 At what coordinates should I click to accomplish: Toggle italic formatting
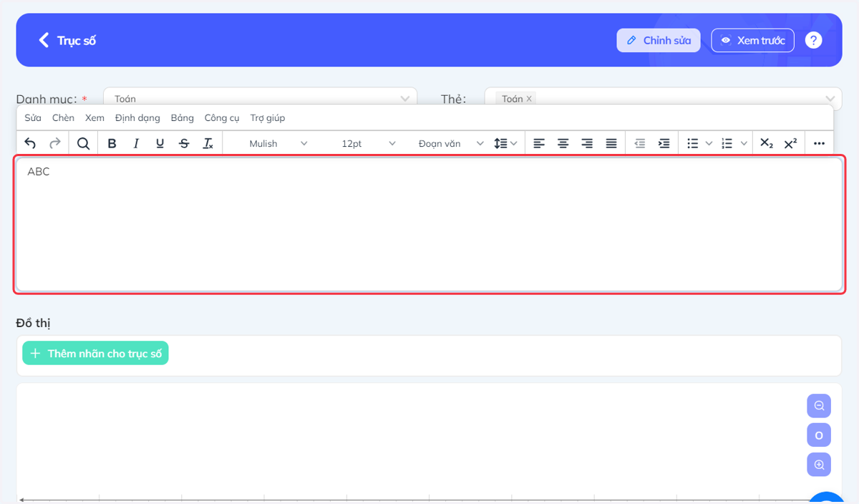click(x=136, y=143)
